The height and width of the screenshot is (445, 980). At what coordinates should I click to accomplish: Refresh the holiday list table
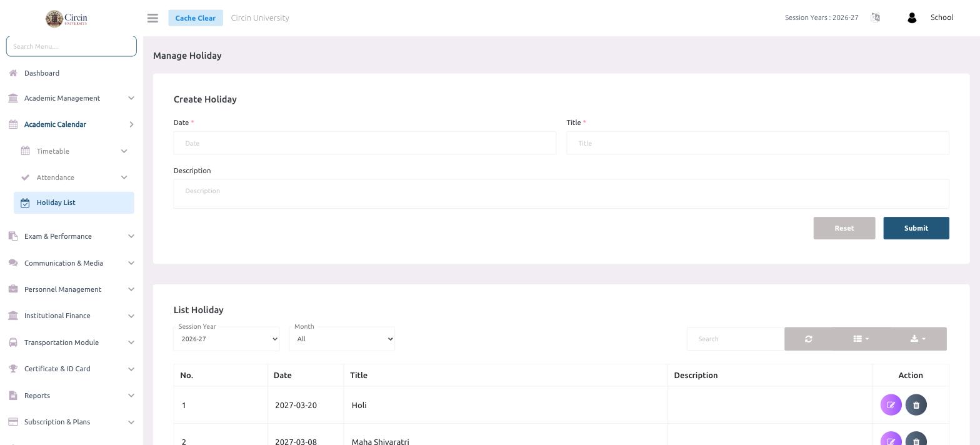click(x=808, y=339)
